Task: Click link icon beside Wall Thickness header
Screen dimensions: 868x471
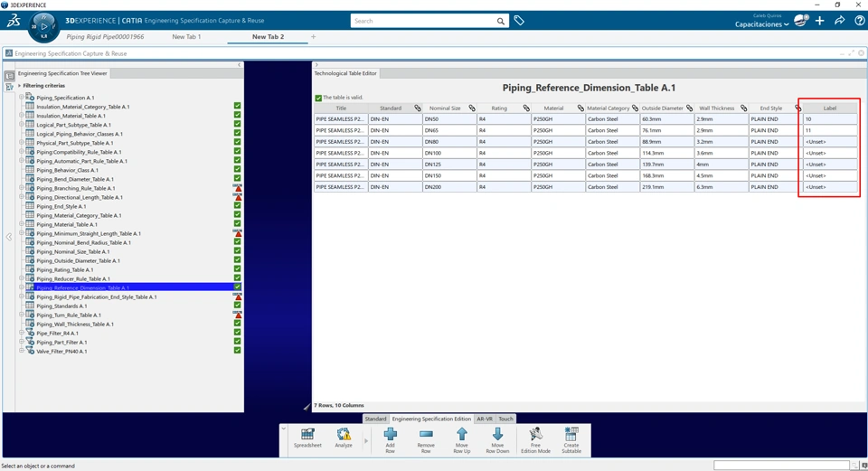Action: [743, 108]
